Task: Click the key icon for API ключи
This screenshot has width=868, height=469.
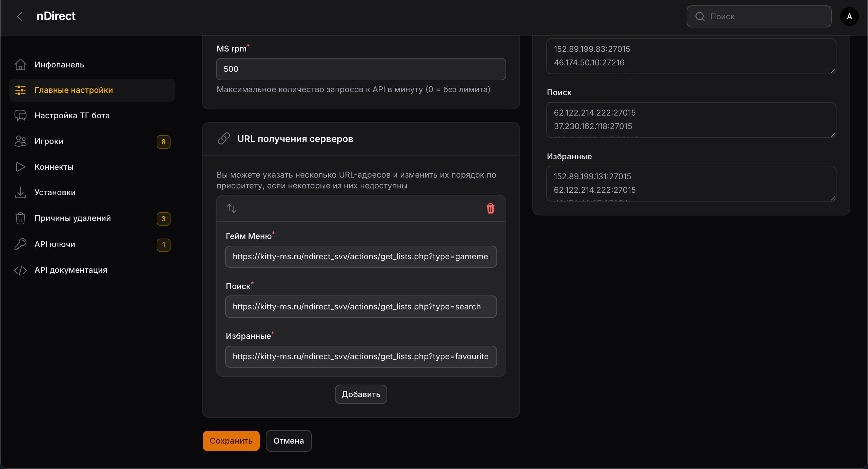Action: pos(20,244)
